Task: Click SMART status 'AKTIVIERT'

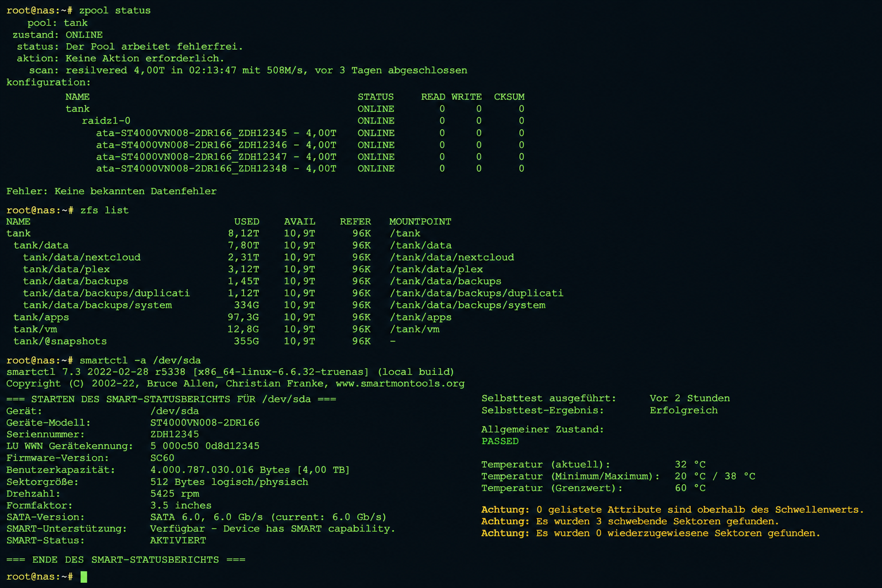Action: coord(177,541)
